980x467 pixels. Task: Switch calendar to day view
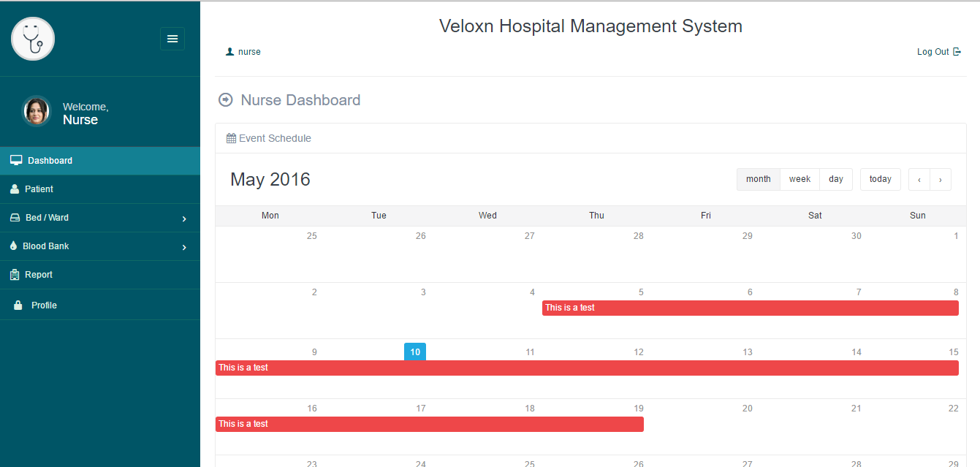(x=836, y=179)
